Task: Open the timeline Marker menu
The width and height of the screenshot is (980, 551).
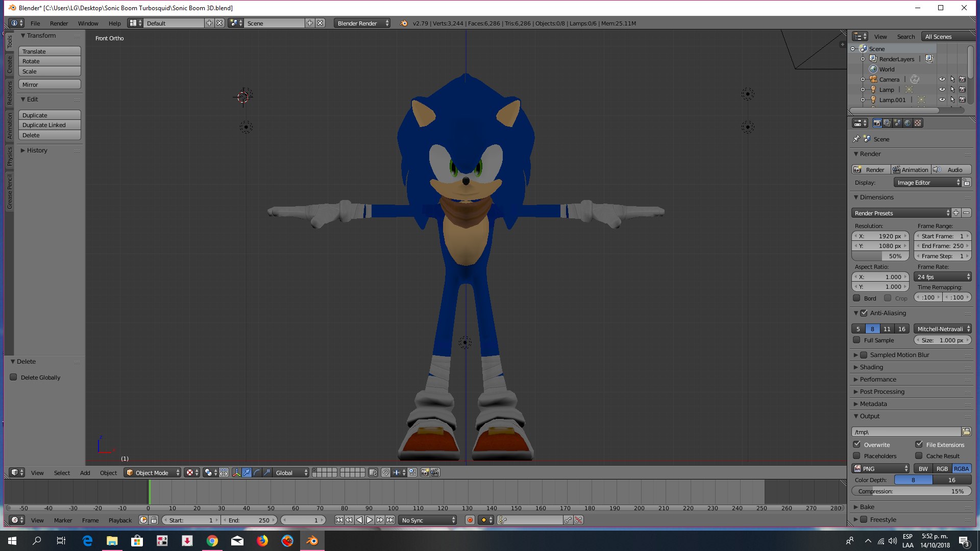Action: 63,520
